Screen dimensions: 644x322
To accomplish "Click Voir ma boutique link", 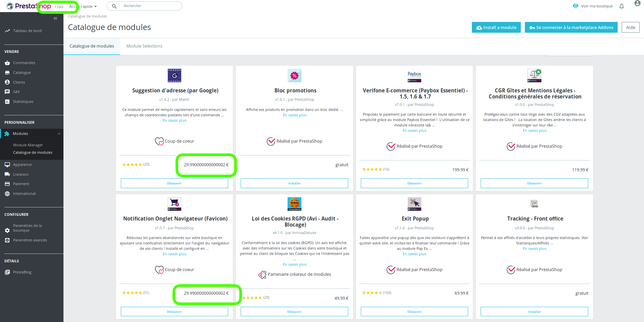I will click(597, 6).
